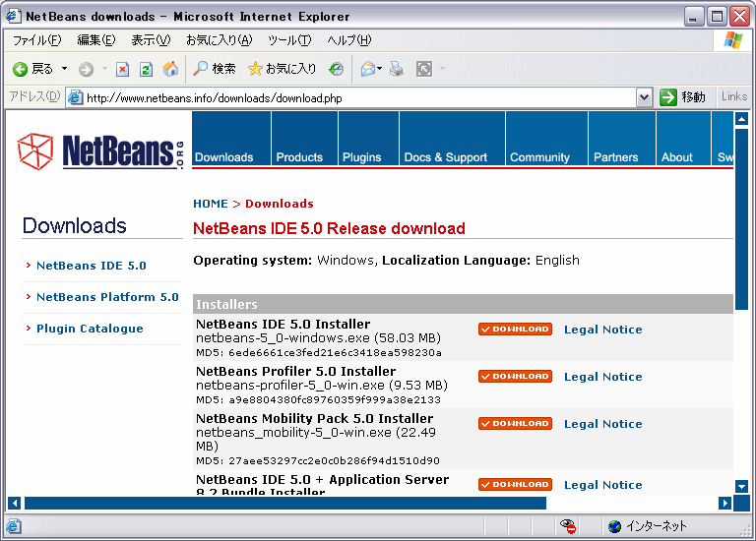The height and width of the screenshot is (541, 756).
Task: Download NetBeans Mobility Pack 5.0 Installer
Action: (515, 423)
